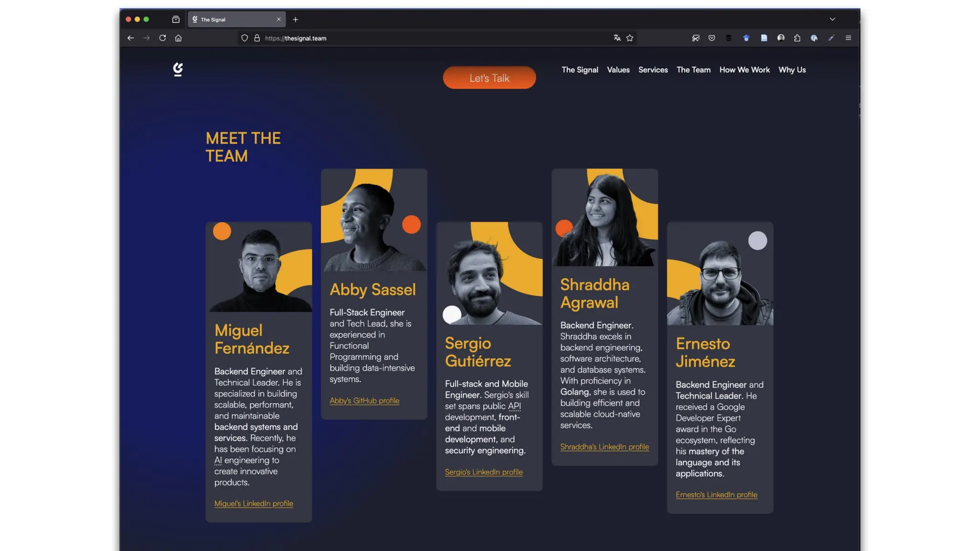Click the Let's Talk button

coord(489,77)
